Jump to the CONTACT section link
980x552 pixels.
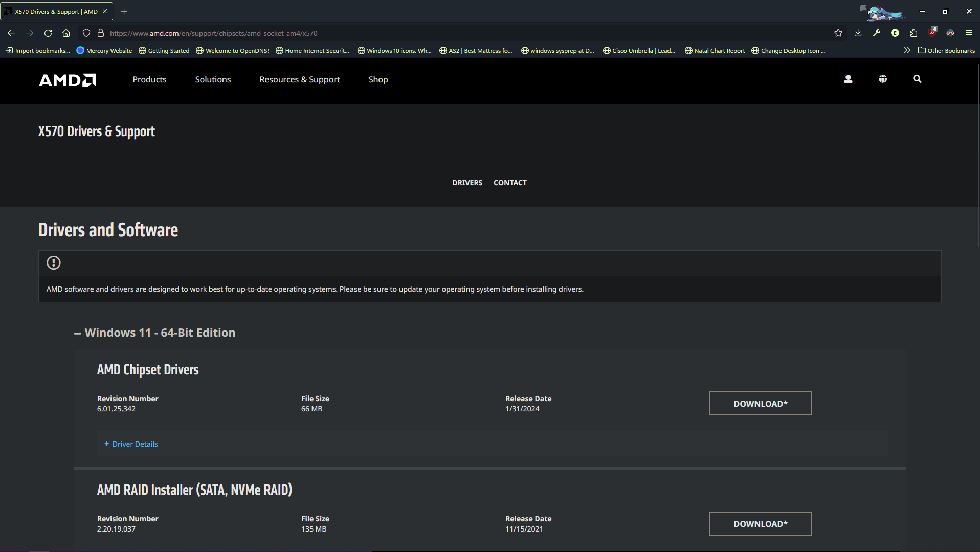(510, 183)
